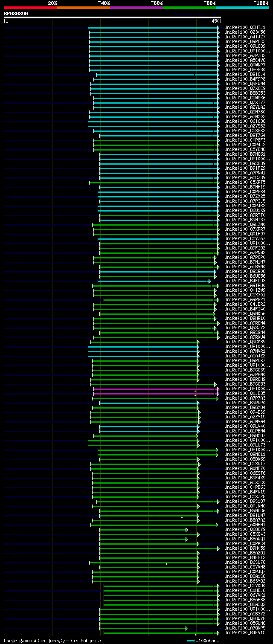Select the label UniRef100_A5AJZ2

click(245, 356)
